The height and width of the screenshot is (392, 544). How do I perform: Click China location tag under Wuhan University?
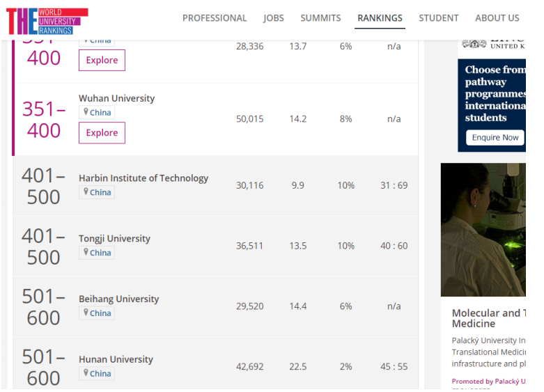coord(97,112)
